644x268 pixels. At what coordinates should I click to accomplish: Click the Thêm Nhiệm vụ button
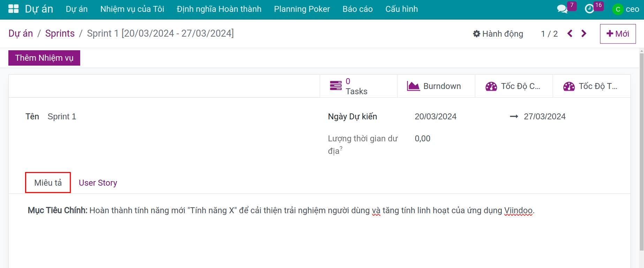(x=44, y=58)
